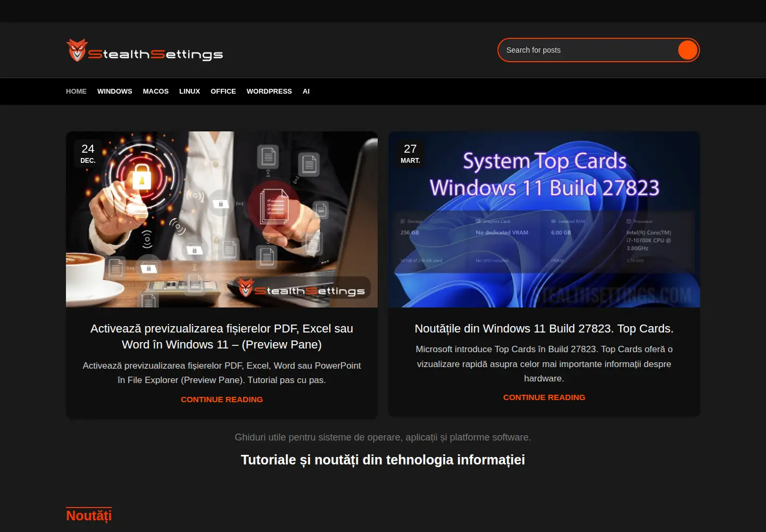766x532 pixels.
Task: Click the tagline Ghiduri utile pentru sisteme de operare
Action: 383,437
